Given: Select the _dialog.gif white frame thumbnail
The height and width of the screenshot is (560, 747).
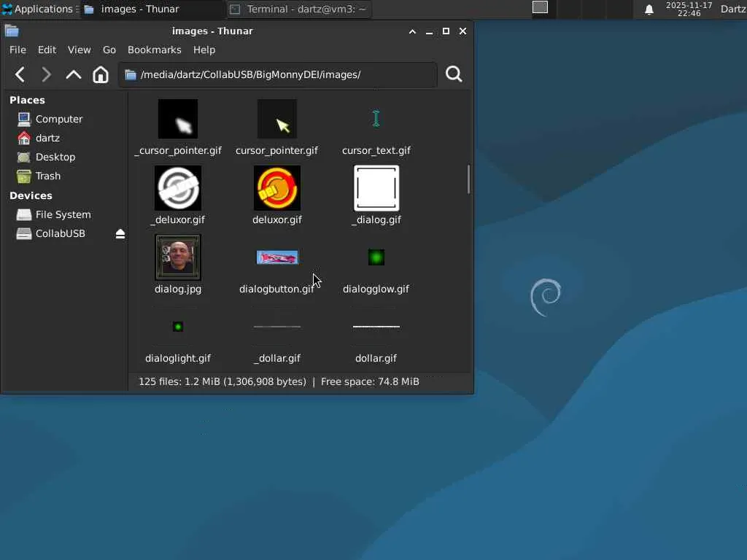Looking at the screenshot, I should pyautogui.click(x=376, y=188).
